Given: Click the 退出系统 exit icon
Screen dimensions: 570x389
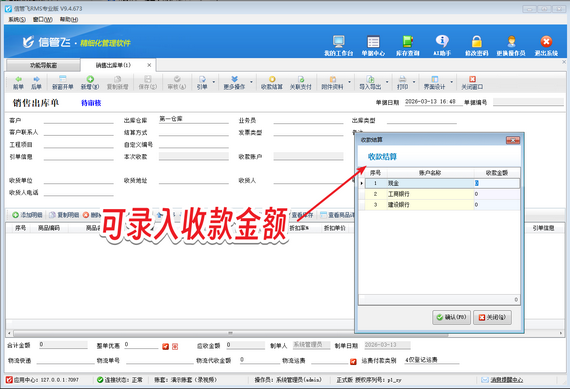Looking at the screenshot, I should [546, 45].
